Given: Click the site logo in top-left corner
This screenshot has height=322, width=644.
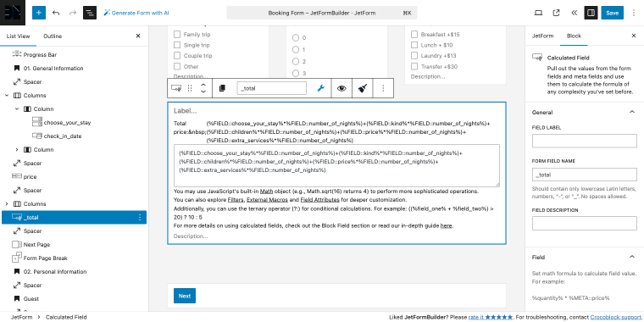Looking at the screenshot, I should [13, 13].
